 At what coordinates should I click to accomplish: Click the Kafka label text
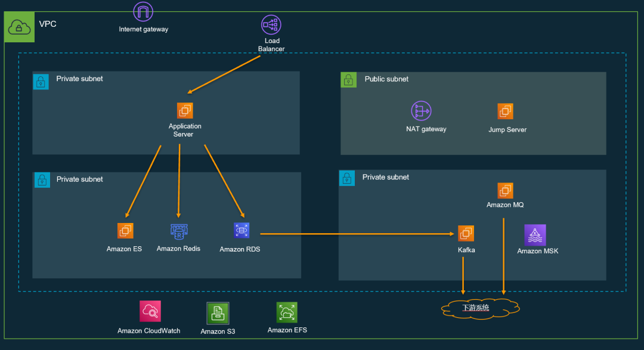tap(466, 250)
